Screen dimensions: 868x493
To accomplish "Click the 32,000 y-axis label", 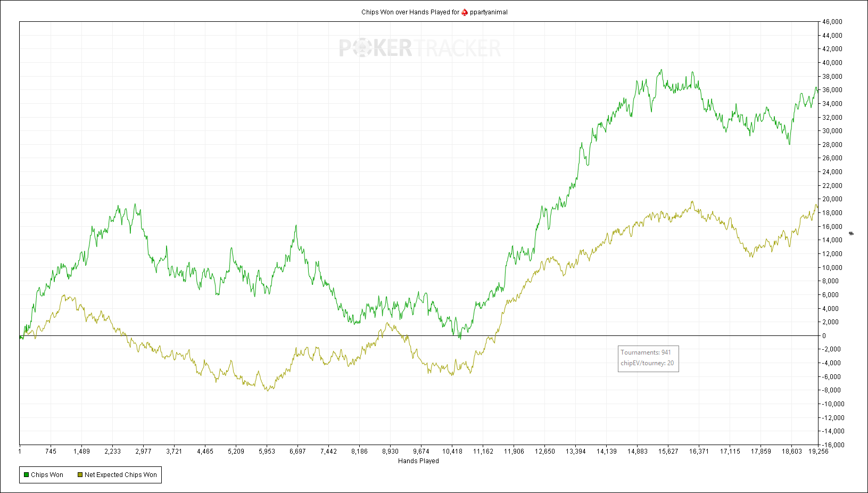I will coord(832,118).
